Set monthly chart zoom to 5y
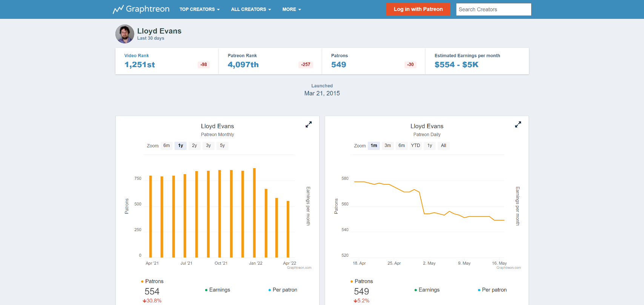 coord(222,146)
